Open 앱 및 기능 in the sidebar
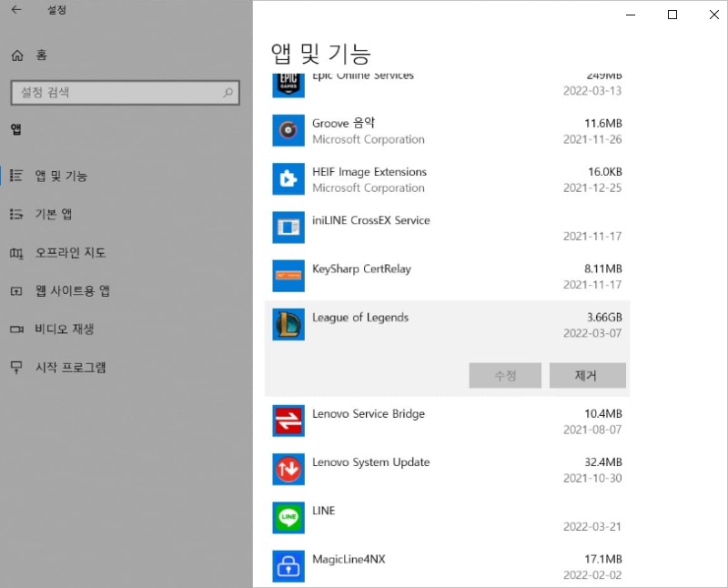Screen dimensions: 728x588 pos(61,176)
